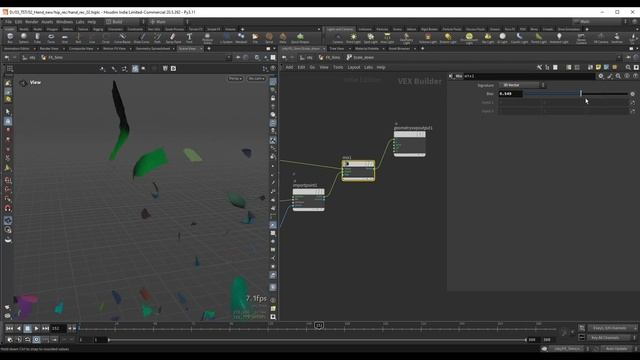Click the Bias value input field
This screenshot has height=360, width=640.
[510, 94]
